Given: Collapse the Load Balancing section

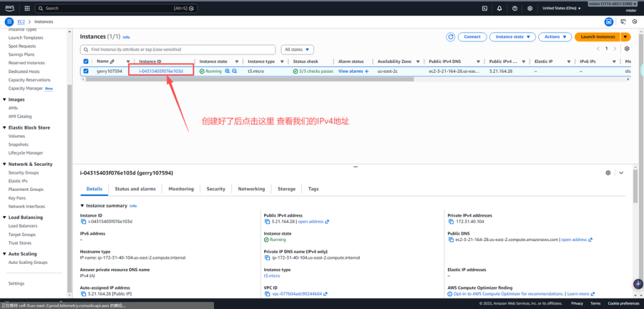Looking at the screenshot, I should 4,217.
